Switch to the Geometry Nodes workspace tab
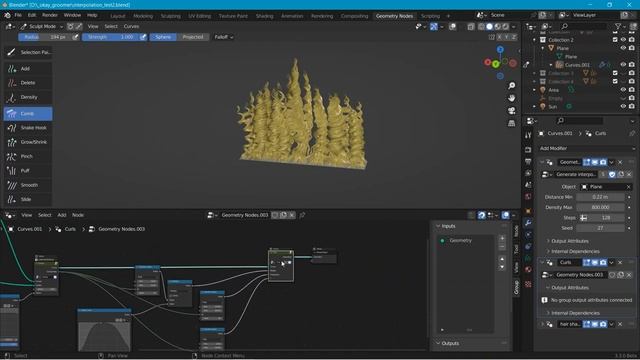This screenshot has width=640, height=360. (394, 16)
